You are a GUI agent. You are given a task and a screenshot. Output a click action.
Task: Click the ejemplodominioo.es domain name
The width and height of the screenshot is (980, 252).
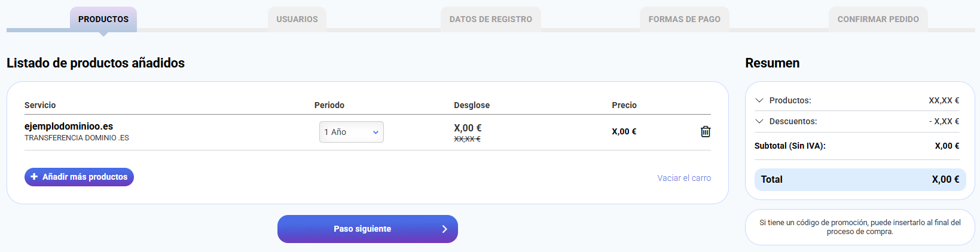pyautogui.click(x=69, y=127)
